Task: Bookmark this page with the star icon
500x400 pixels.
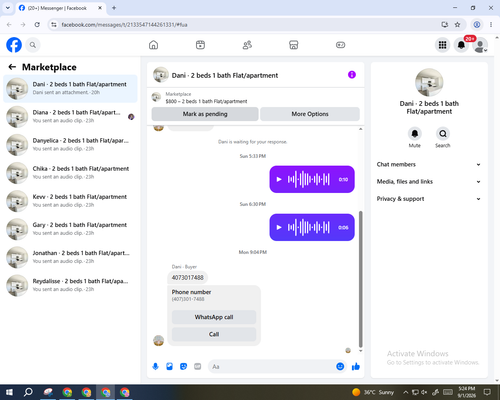Action: pyautogui.click(x=457, y=25)
